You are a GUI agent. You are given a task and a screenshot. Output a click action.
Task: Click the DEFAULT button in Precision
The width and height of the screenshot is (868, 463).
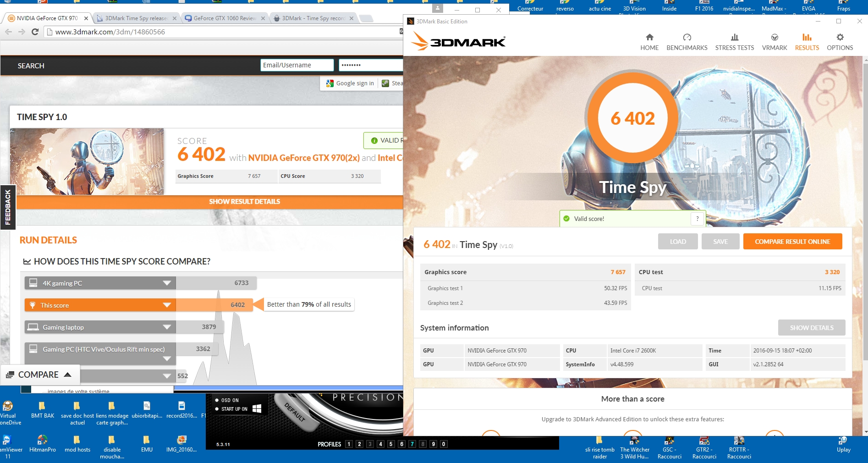295,413
